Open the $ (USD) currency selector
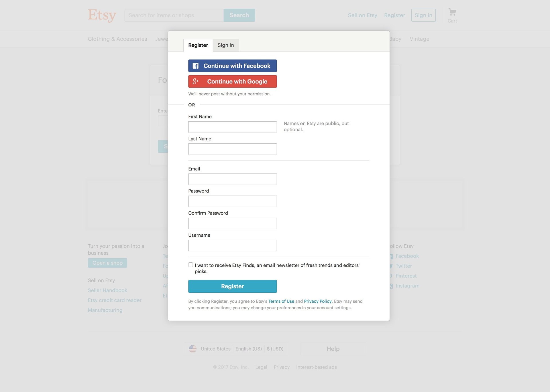Viewport: 550px width, 392px height. (275, 349)
